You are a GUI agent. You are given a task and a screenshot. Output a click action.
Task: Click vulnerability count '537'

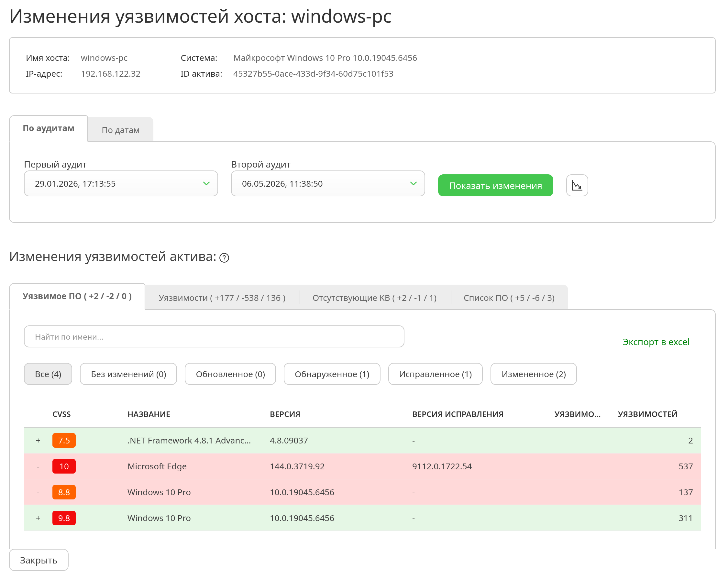[x=686, y=466]
